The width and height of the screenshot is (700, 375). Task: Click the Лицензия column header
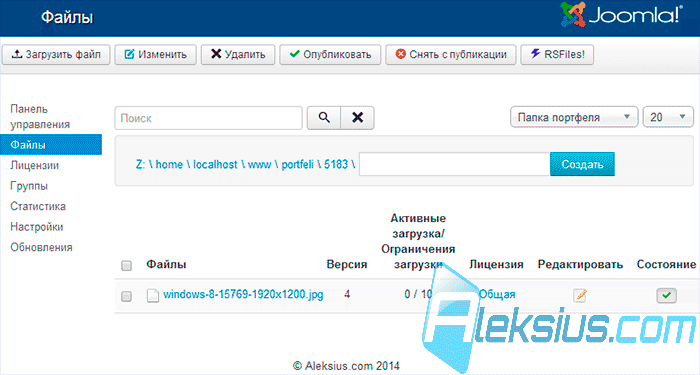coord(496,264)
